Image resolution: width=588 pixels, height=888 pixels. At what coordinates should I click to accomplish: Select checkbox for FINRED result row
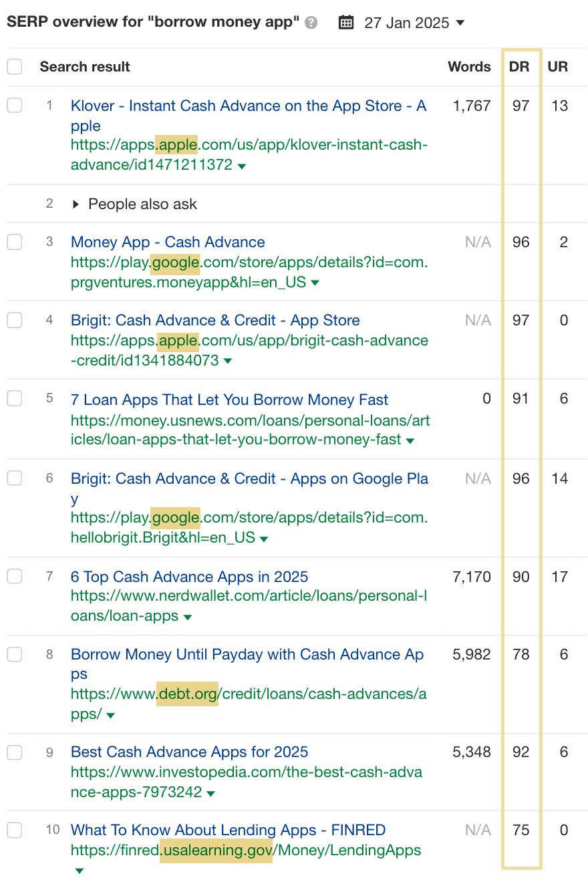point(14,830)
